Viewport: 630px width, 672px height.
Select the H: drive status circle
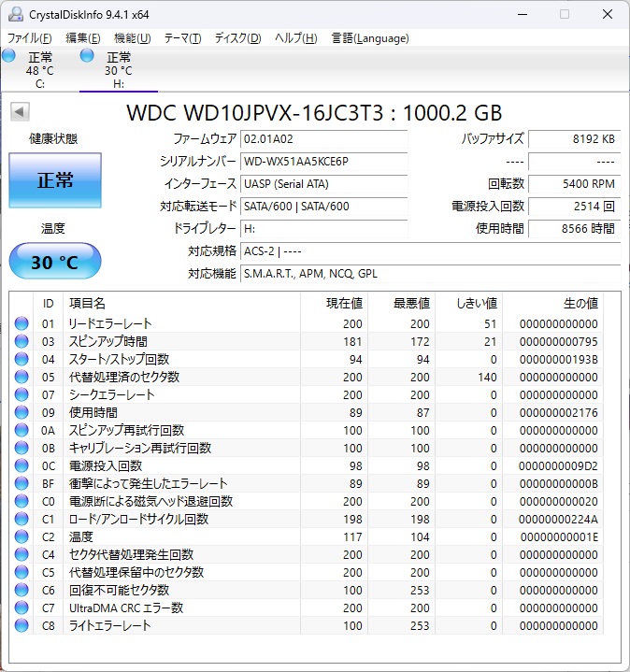[87, 56]
